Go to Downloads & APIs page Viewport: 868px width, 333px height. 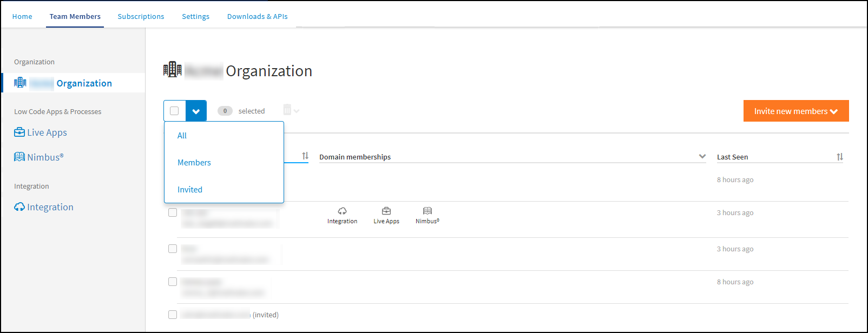[x=257, y=16]
